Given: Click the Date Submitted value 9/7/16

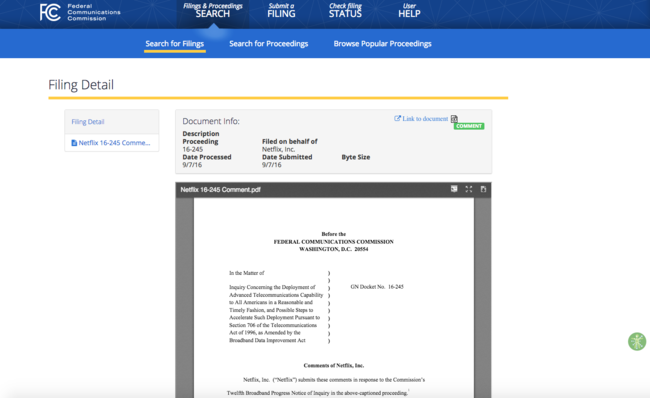Looking at the screenshot, I should pos(272,165).
